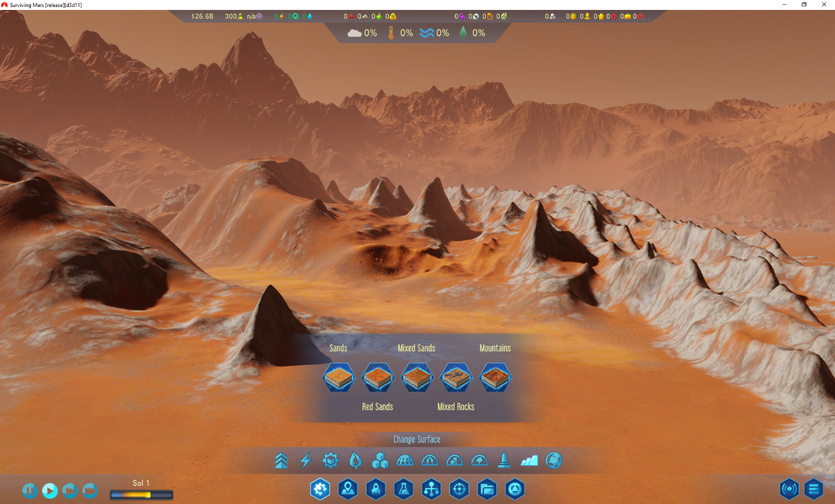Click the Sol day progress bar
The image size is (835, 504).
coord(142,495)
